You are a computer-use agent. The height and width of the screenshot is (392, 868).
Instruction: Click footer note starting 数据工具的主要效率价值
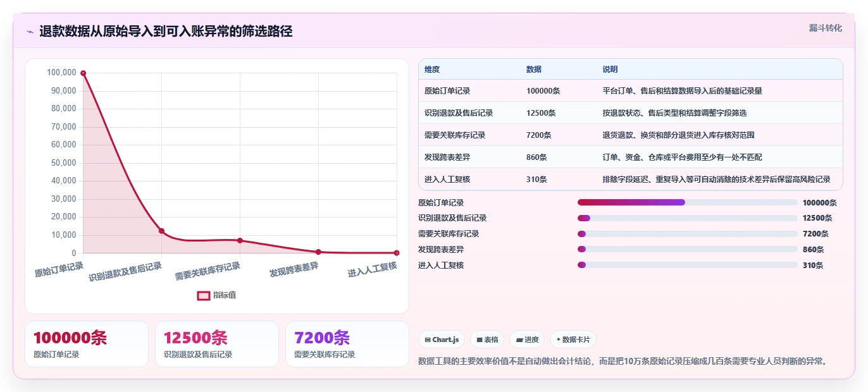pyautogui.click(x=623, y=361)
